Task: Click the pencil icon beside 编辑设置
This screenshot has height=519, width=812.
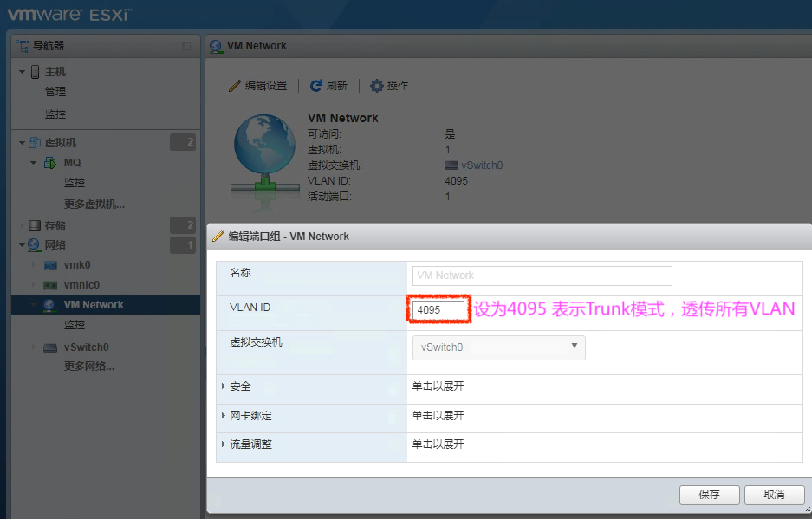Action: coord(235,86)
